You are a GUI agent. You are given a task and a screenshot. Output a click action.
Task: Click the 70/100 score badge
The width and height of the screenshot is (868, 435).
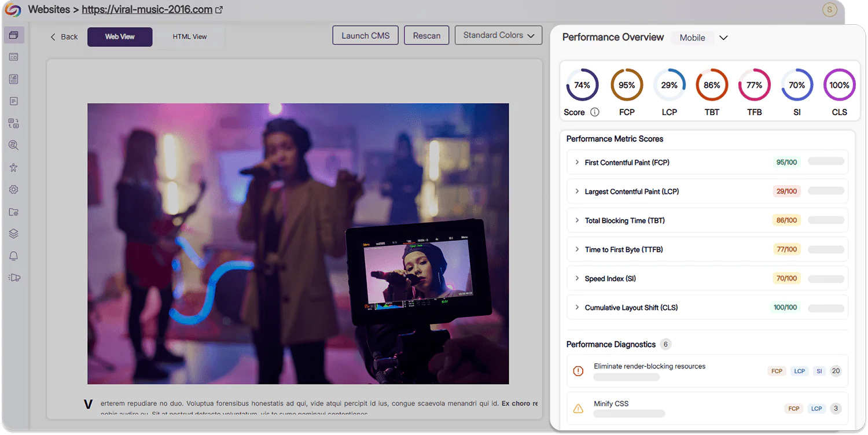coord(786,278)
